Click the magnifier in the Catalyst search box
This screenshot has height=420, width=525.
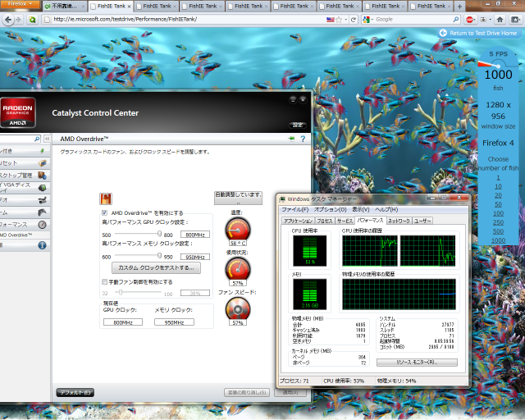click(x=37, y=139)
